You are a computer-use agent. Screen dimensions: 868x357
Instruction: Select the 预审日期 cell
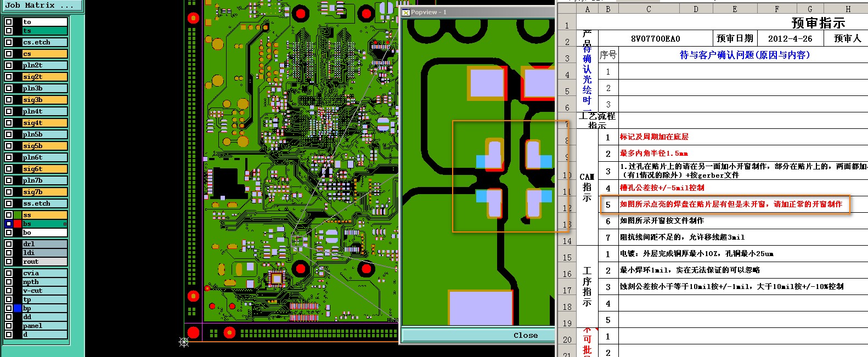coord(735,38)
